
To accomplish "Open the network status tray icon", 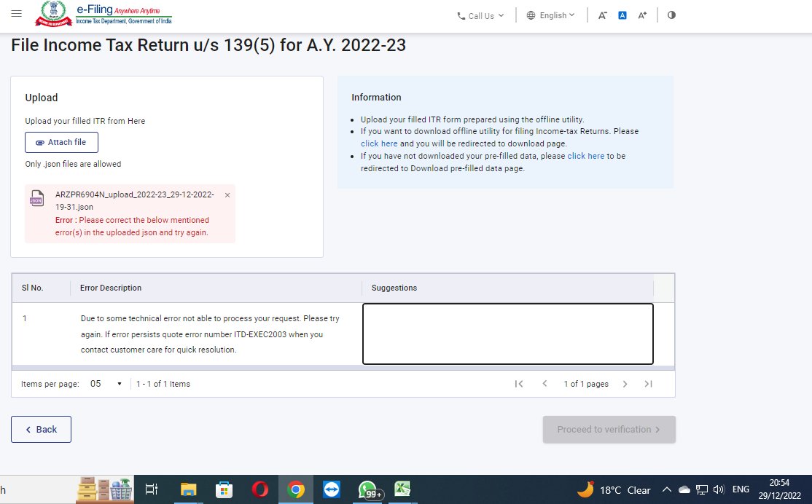I will (x=702, y=489).
